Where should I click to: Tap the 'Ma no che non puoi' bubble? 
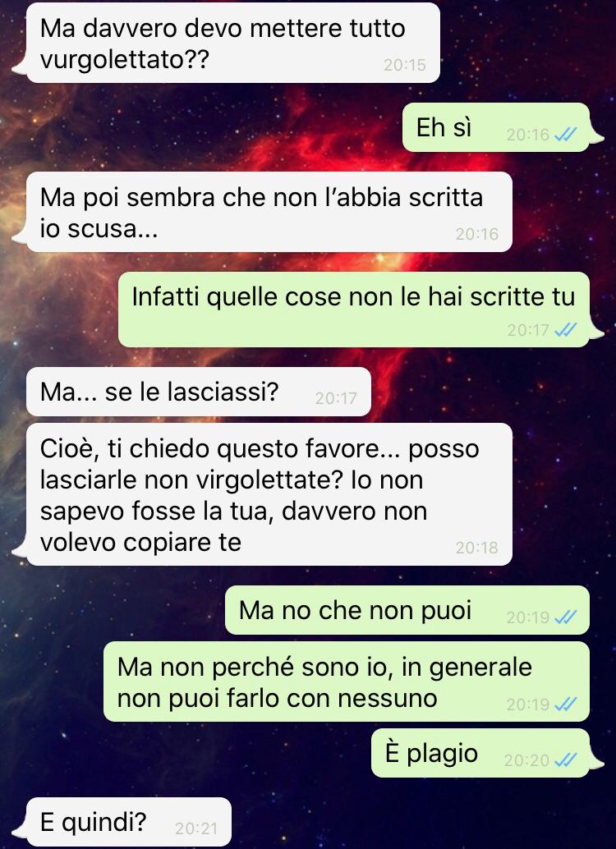click(x=407, y=610)
